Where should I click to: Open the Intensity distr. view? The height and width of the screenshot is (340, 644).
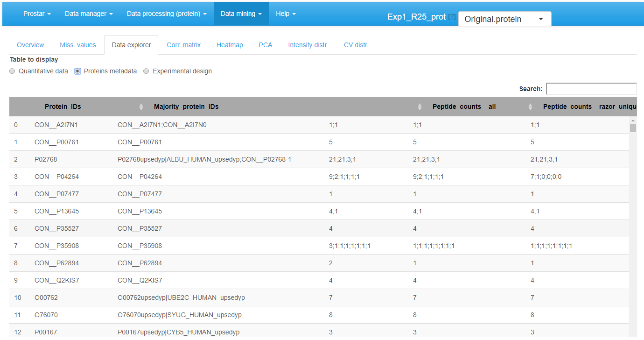308,44
